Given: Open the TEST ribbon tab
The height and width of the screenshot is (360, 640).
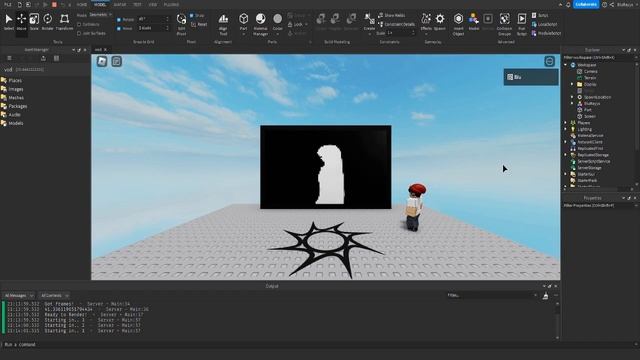Looking at the screenshot, I should (137, 4).
